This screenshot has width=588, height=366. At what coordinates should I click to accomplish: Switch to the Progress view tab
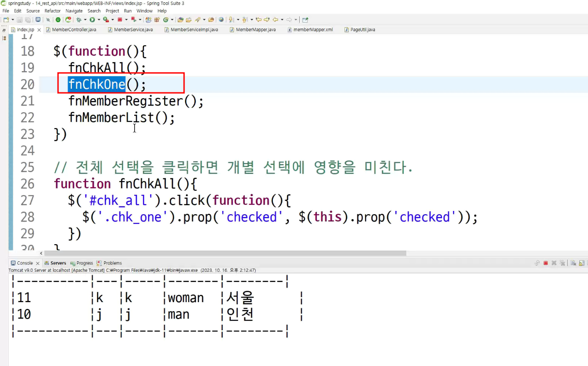coord(82,263)
